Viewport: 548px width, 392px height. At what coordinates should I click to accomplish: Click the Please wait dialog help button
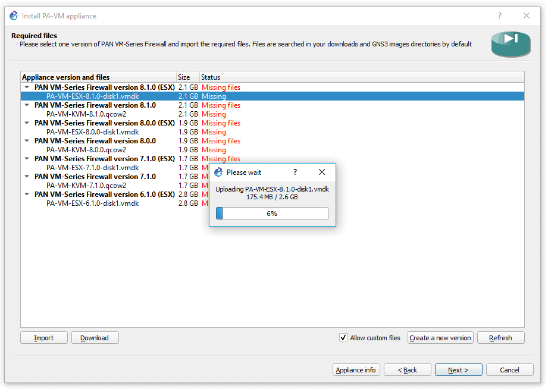click(295, 172)
